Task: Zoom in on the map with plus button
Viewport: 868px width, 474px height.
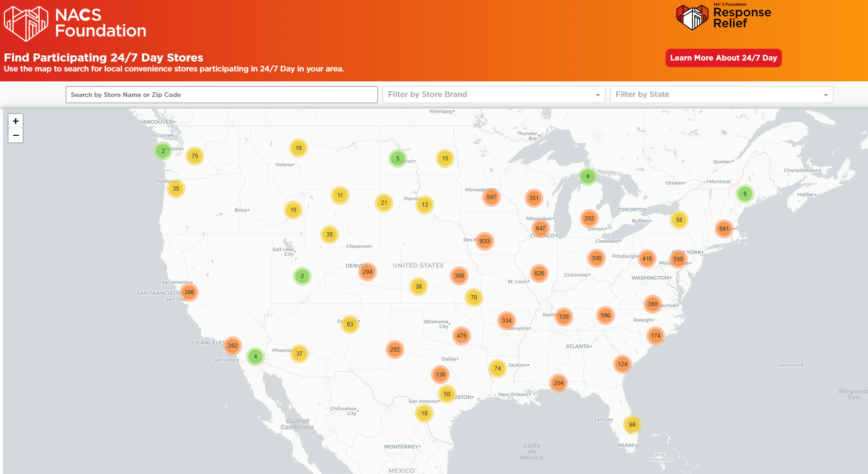Action: pos(16,121)
